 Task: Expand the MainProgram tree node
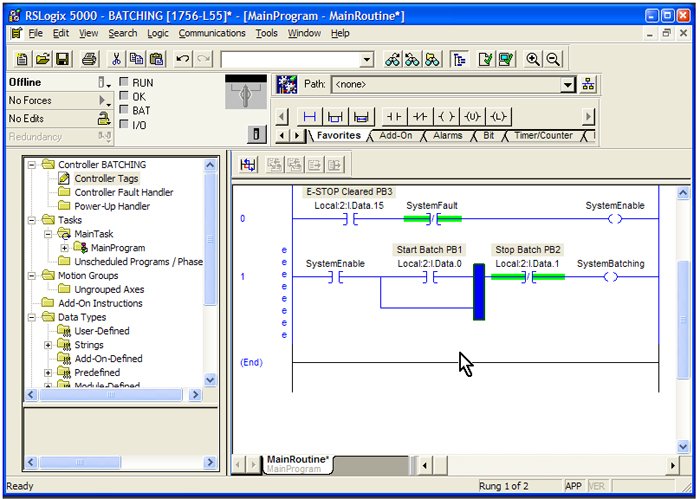[64, 248]
